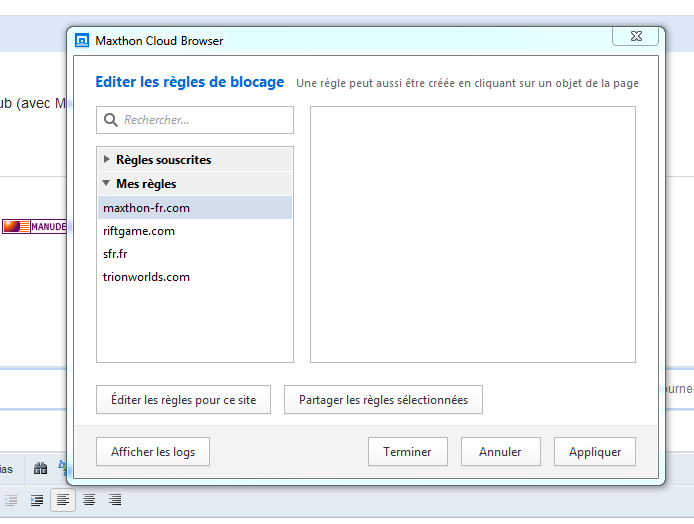Open Afficher les logs
This screenshot has height=524, width=694.
[x=153, y=451]
